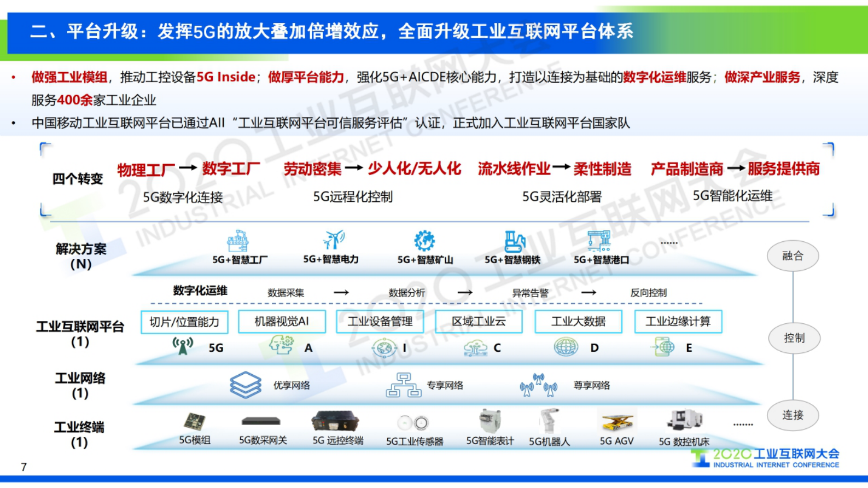Click the red text 服务提供商
Image resolution: width=868 pixels, height=488 pixels.
pyautogui.click(x=784, y=169)
